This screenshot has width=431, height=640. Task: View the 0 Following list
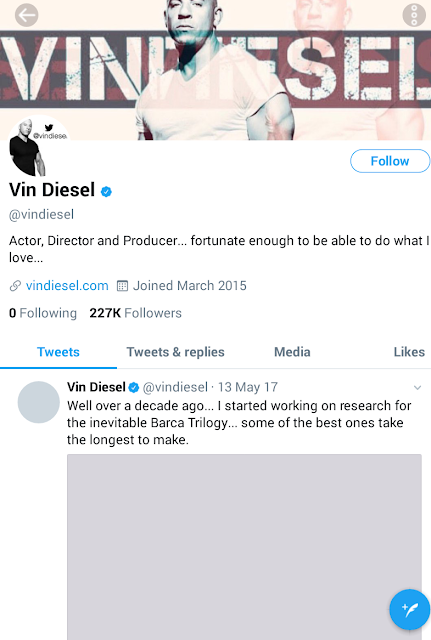(43, 313)
